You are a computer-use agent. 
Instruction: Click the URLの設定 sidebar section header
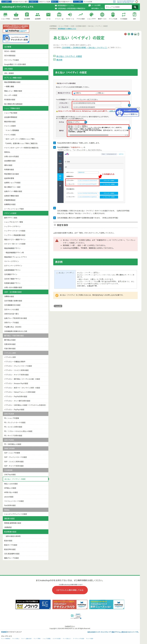click(x=26, y=69)
